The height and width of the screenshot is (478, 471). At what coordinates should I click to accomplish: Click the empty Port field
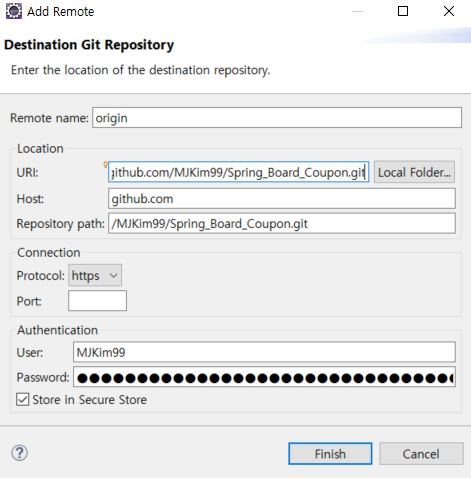[97, 301]
